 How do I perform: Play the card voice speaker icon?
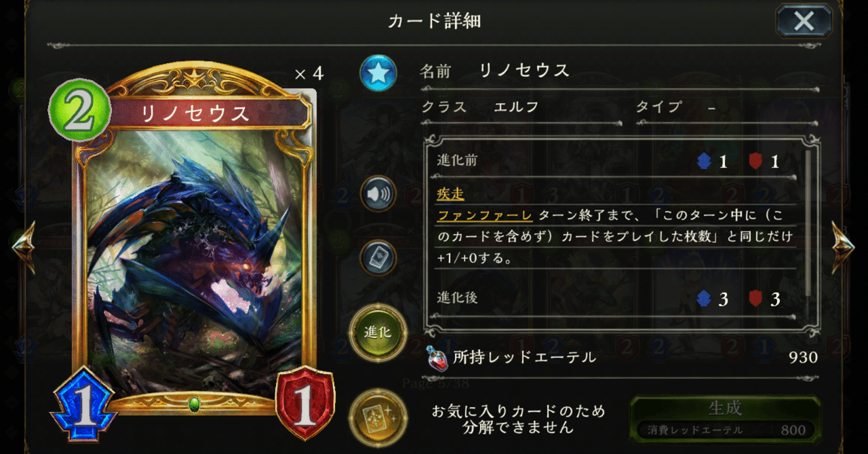pyautogui.click(x=378, y=193)
